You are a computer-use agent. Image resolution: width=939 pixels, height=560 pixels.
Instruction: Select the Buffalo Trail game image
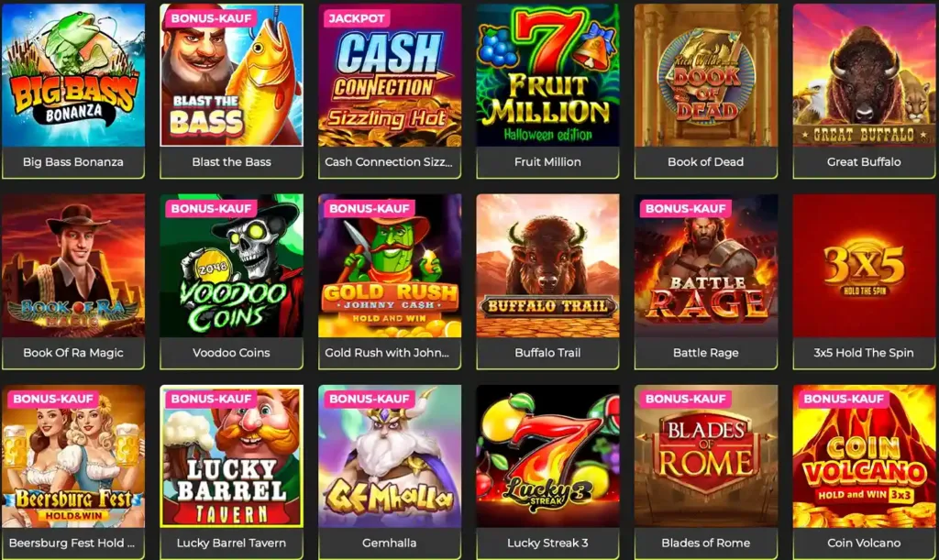point(547,266)
